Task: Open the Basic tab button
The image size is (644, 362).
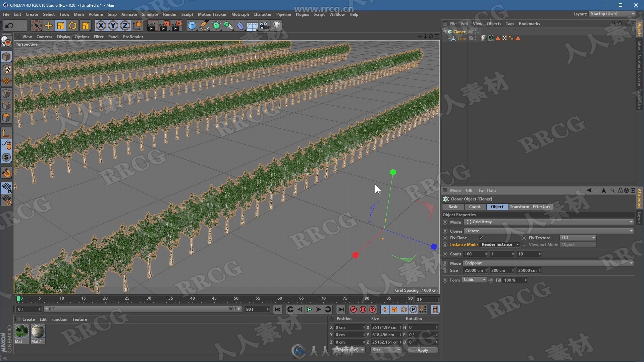Action: (453, 207)
